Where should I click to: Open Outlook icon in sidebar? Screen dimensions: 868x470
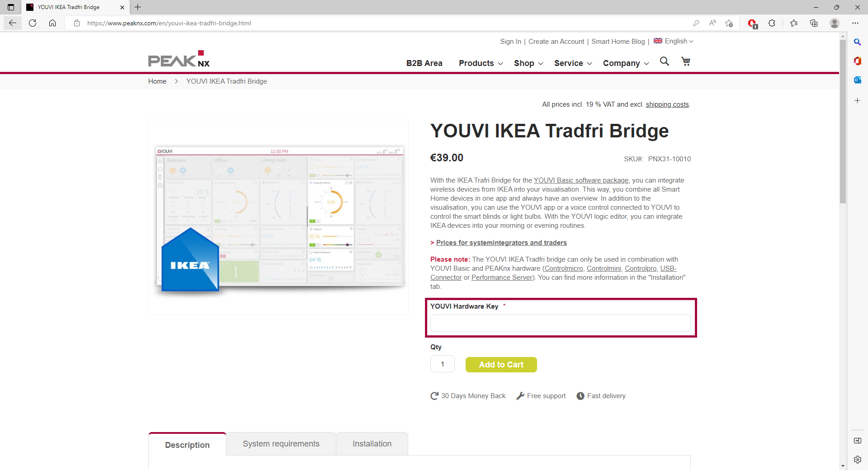click(x=857, y=80)
